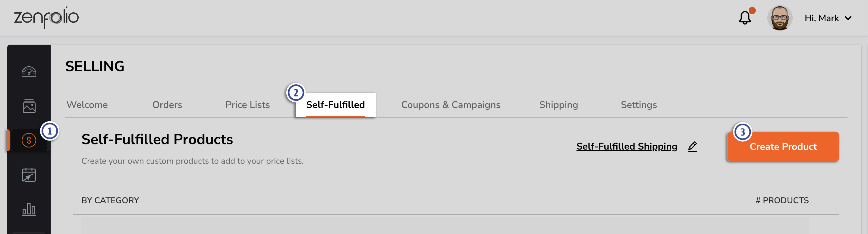Screen dimensions: 868x234
Task: Click the pencil icon beside Self-Fulfilled Shipping
Action: click(692, 146)
